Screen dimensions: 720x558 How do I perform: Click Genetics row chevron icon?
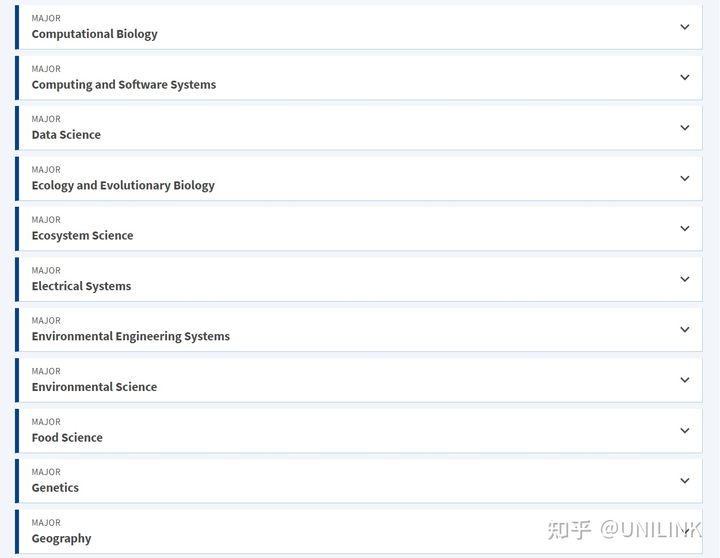tap(685, 480)
